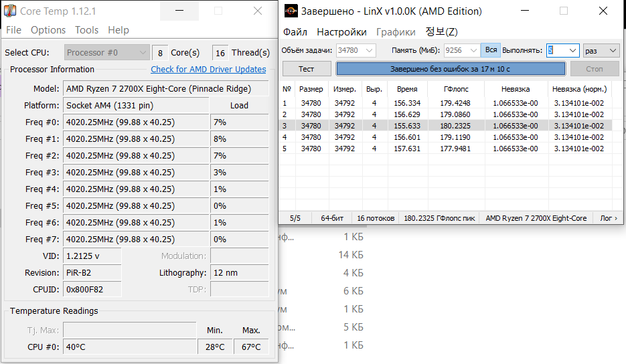Open the File menu in Core Temp
This screenshot has width=626, height=364.
tap(13, 30)
